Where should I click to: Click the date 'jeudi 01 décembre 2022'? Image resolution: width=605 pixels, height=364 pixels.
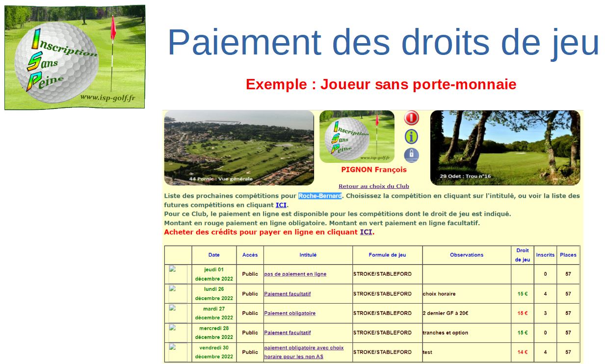(214, 274)
